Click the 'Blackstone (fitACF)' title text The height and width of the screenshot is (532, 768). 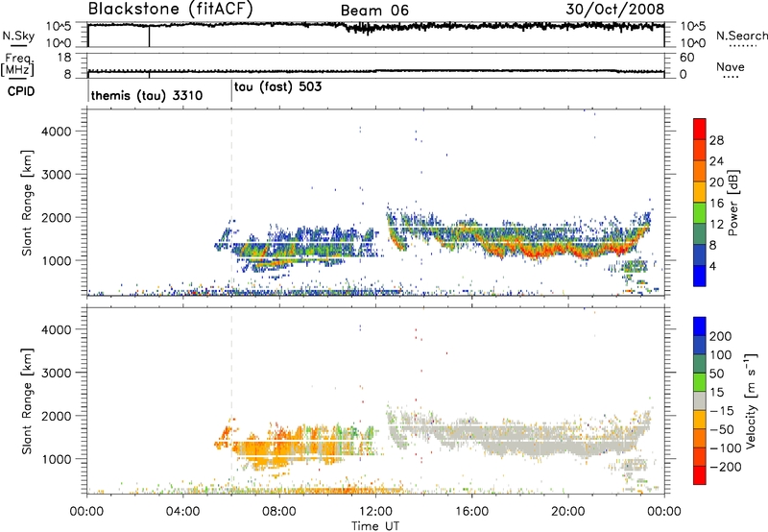click(x=170, y=9)
